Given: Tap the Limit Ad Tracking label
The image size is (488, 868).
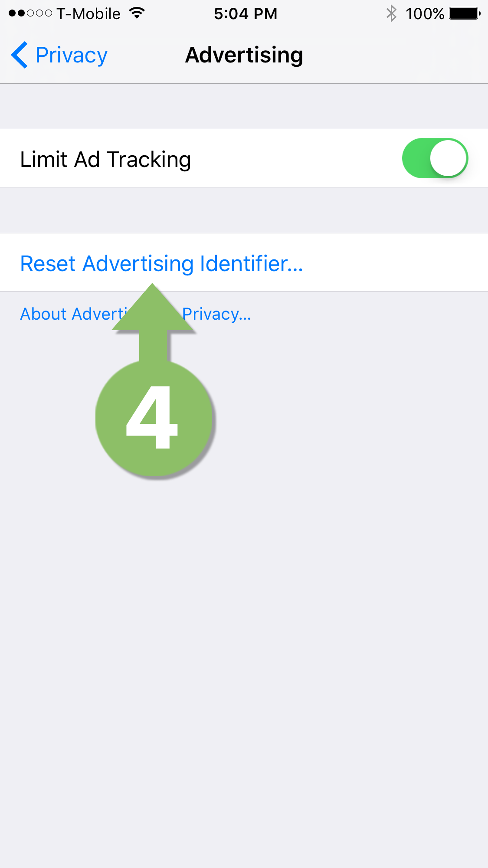Looking at the screenshot, I should click(x=105, y=160).
